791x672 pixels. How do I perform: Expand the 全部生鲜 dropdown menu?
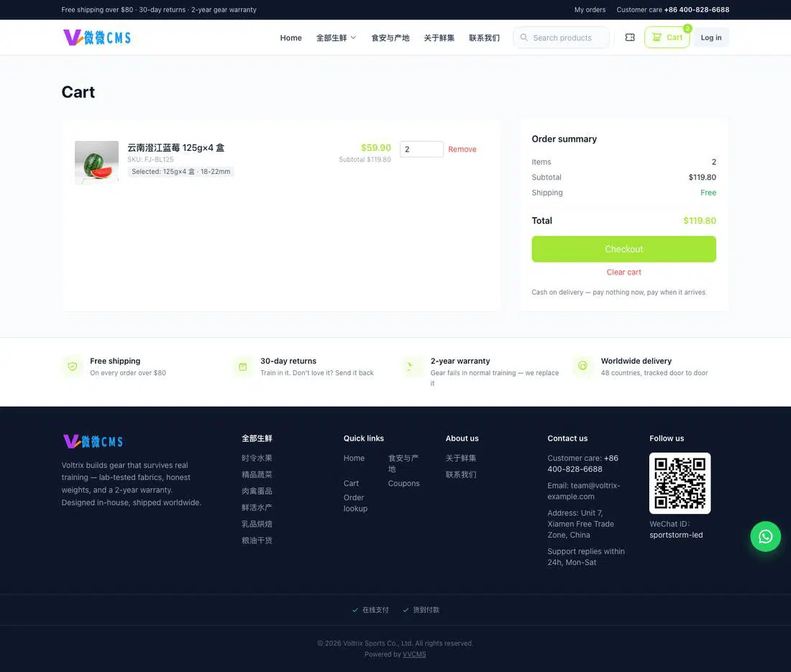click(336, 38)
